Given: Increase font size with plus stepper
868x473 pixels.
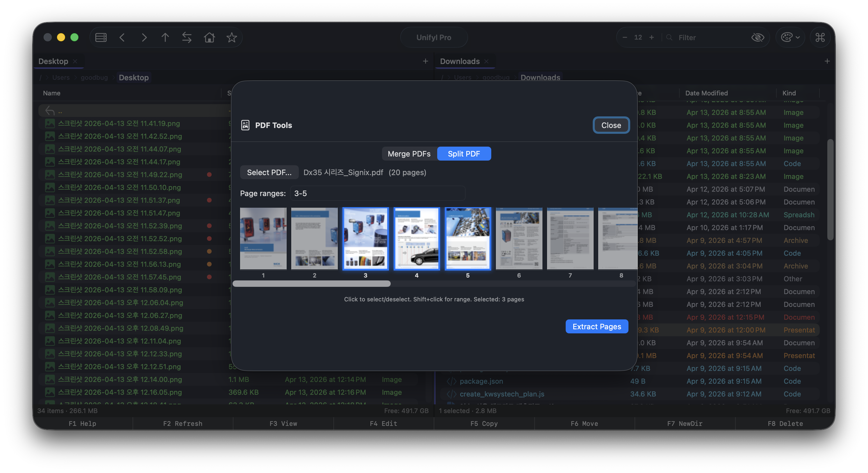Looking at the screenshot, I should pos(651,38).
